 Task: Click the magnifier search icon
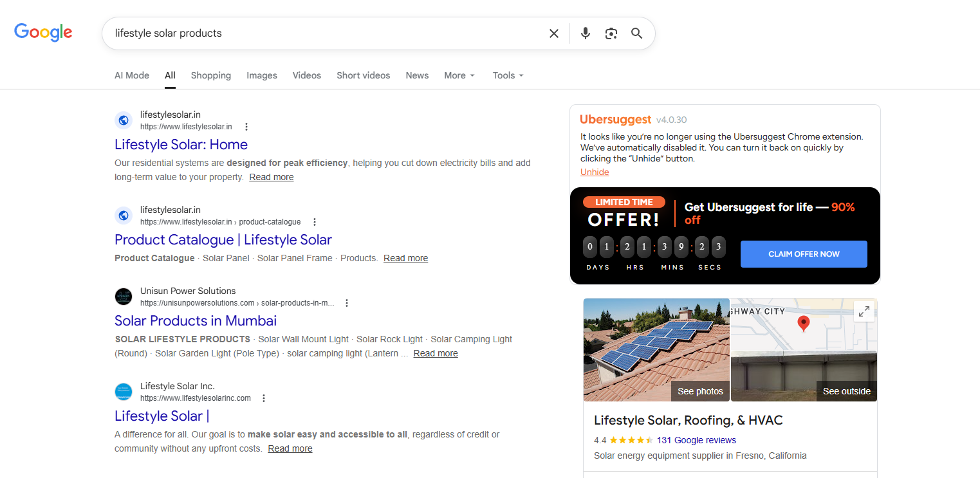tap(637, 33)
